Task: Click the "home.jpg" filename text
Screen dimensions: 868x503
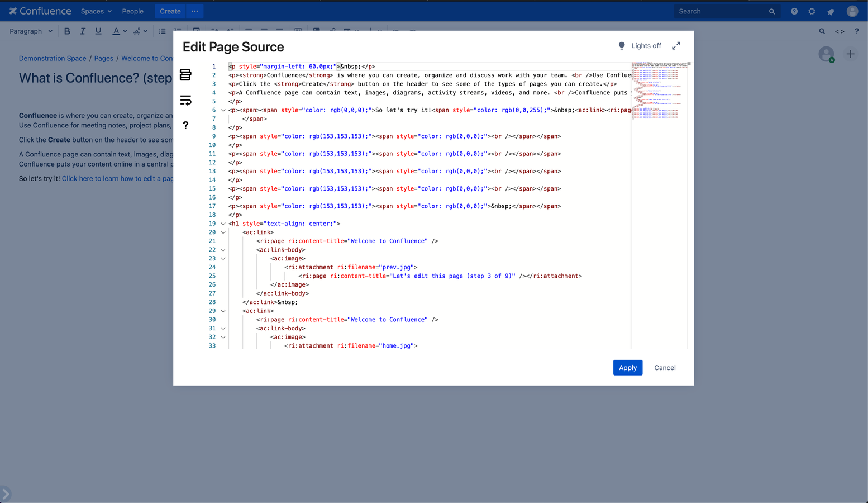Action: click(x=396, y=346)
